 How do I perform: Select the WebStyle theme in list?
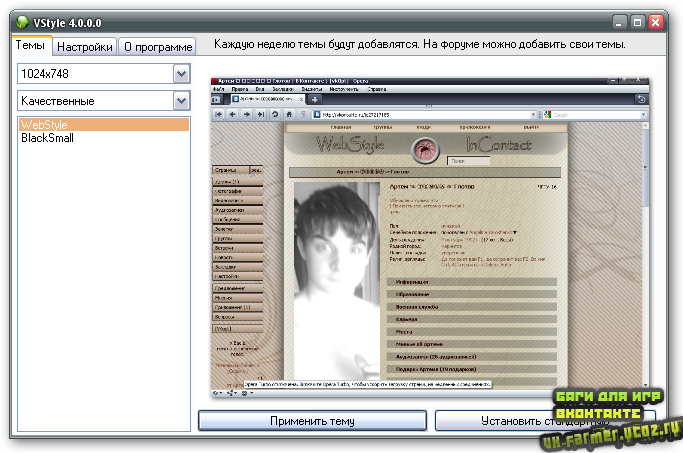coord(104,125)
